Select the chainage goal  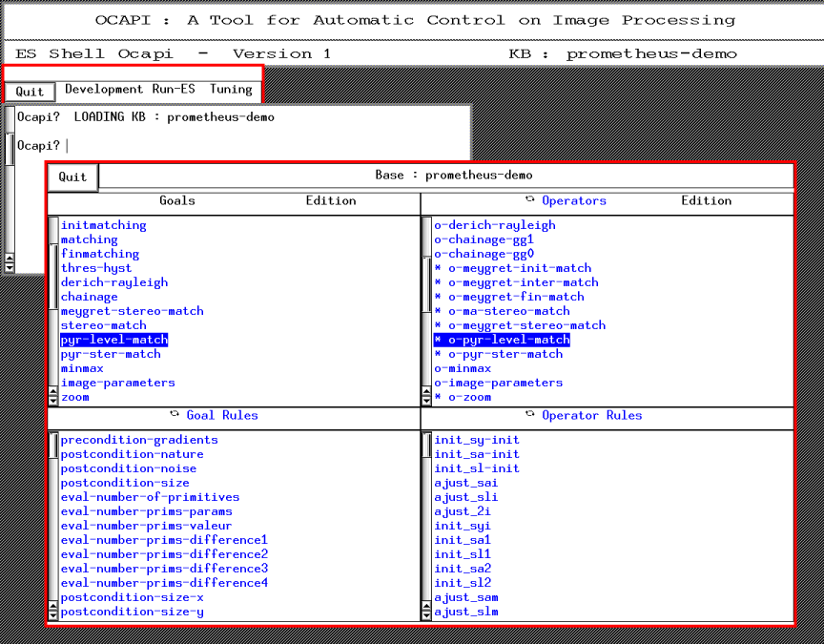pos(90,297)
